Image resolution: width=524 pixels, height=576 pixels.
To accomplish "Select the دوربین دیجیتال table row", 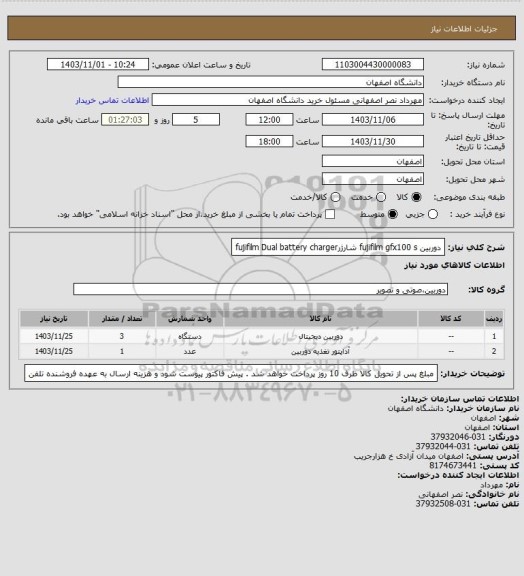I will [261, 336].
